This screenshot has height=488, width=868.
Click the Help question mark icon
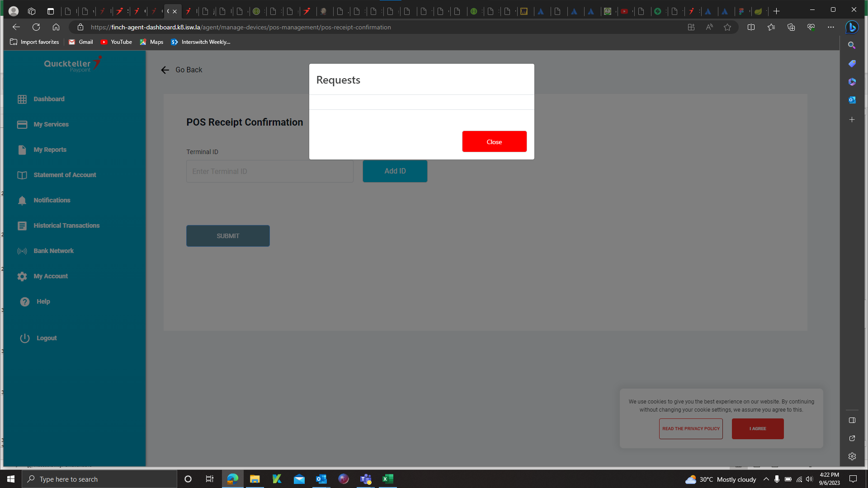pos(25,301)
